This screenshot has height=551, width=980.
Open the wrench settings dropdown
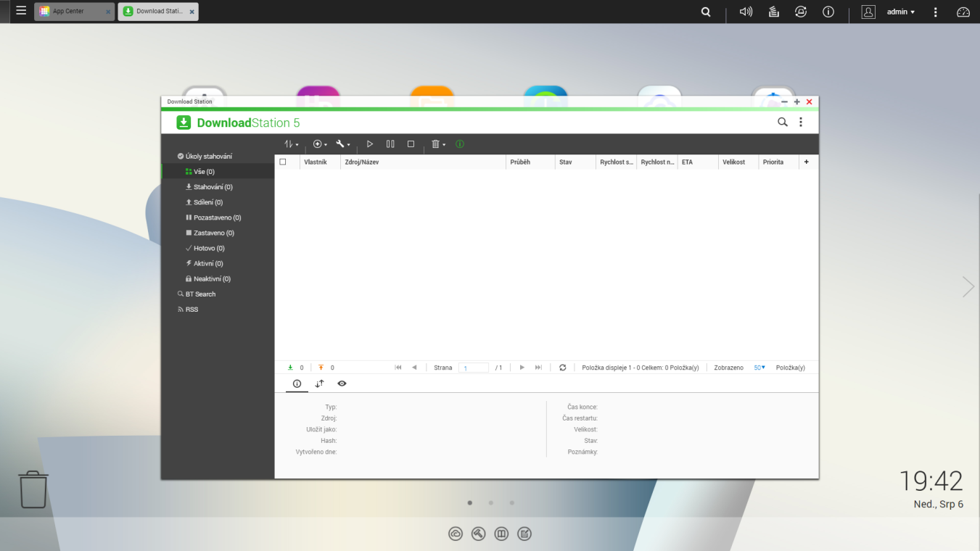[343, 144]
